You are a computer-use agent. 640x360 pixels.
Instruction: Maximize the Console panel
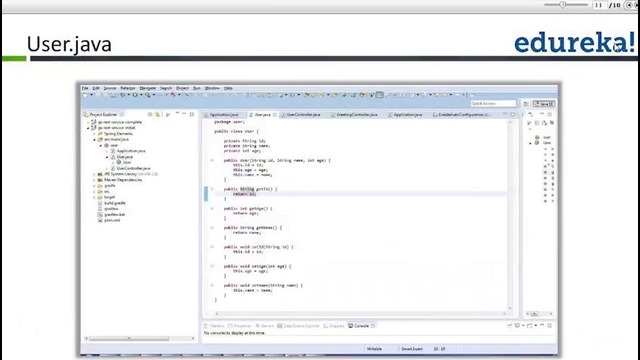click(549, 325)
